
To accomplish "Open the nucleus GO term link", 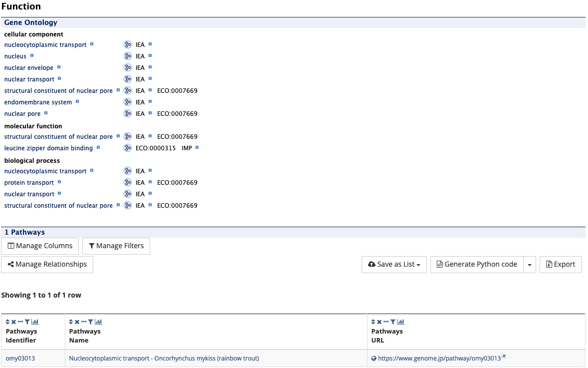I will tap(15, 56).
